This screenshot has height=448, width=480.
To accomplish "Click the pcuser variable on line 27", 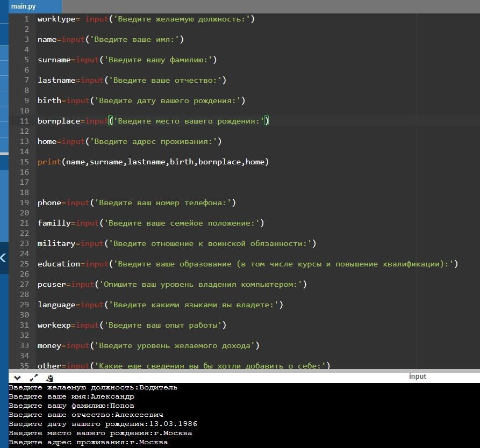I will click(x=52, y=284).
